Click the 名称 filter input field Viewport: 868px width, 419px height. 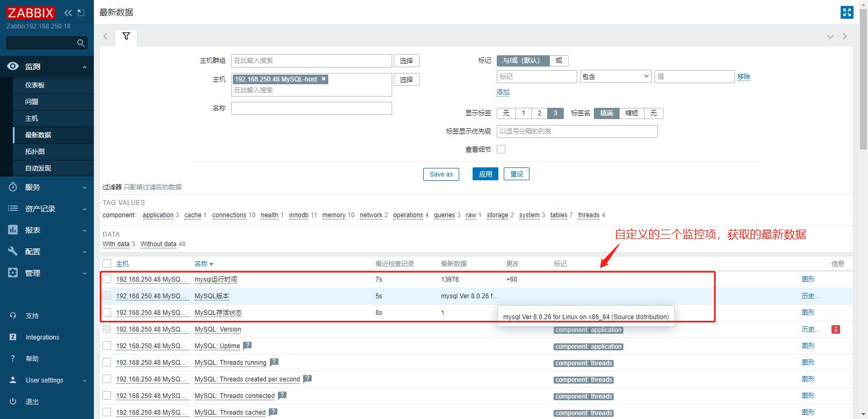311,108
